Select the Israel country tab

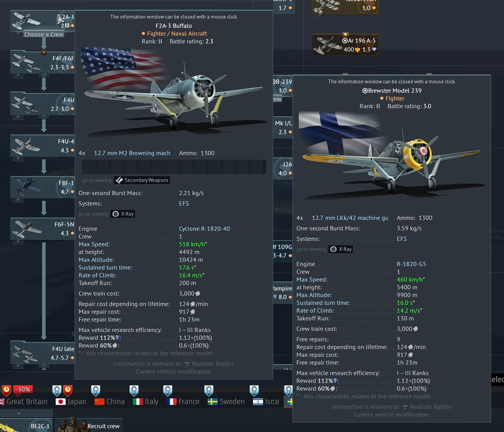pos(266,401)
